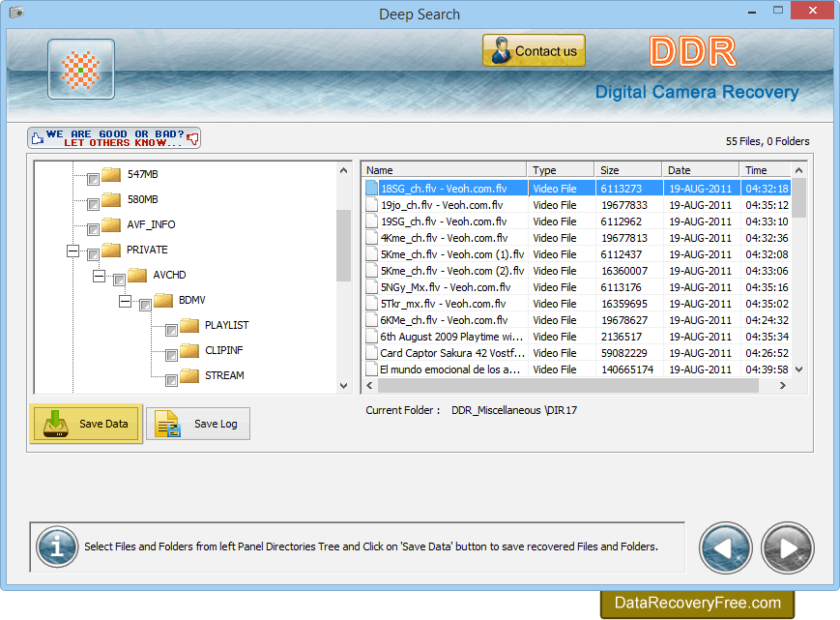Screen dimensions: 840x620
Task: Click file icon of 19SG_ch.flv - Veoh.com.flv
Action: [x=371, y=221]
